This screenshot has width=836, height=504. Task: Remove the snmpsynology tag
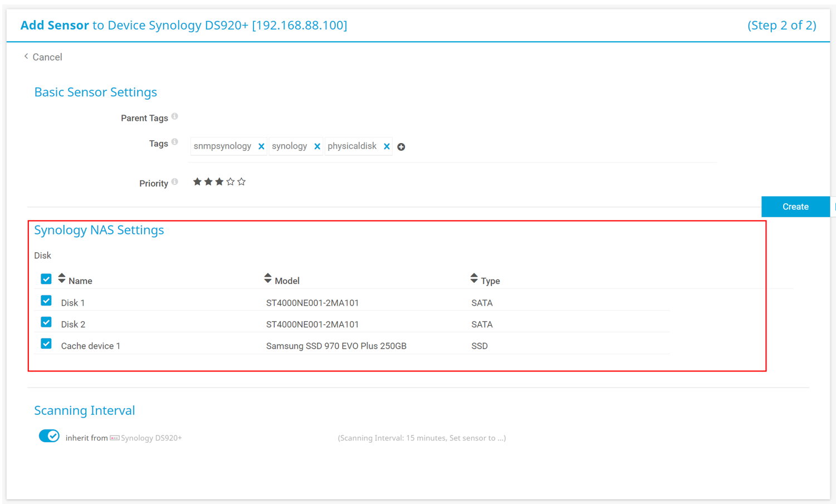pyautogui.click(x=261, y=146)
